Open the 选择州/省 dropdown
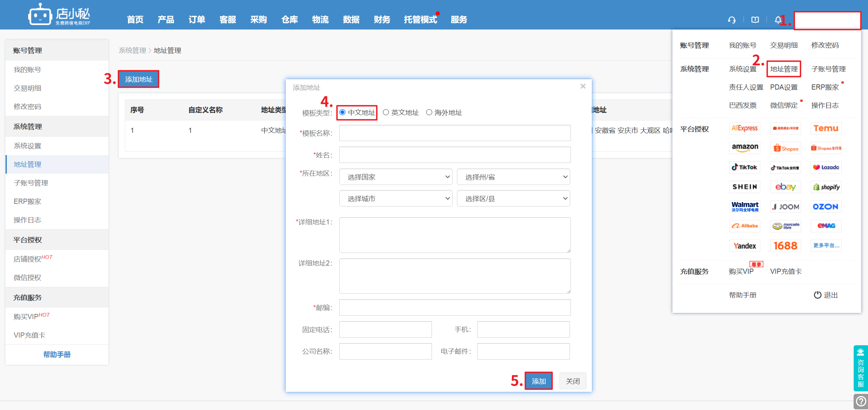868x410 pixels. coord(513,177)
